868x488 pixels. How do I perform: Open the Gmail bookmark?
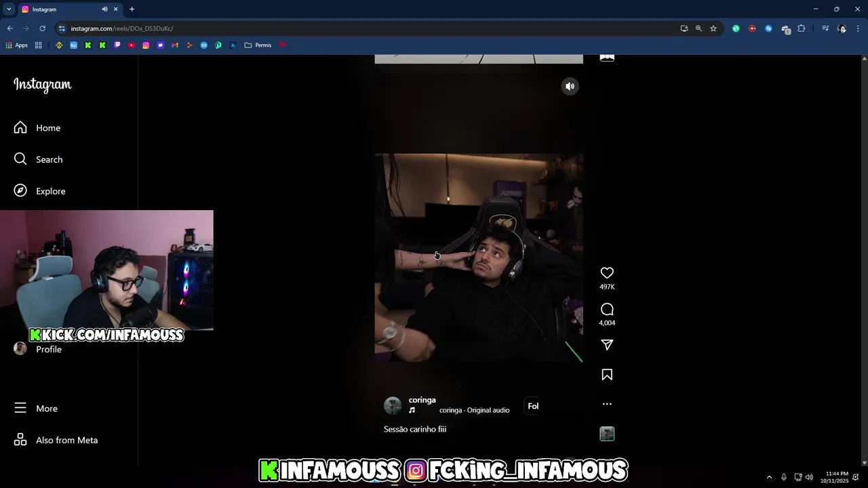[175, 45]
